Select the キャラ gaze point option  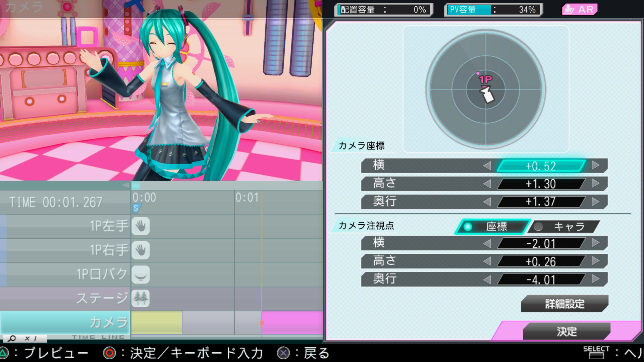click(x=563, y=227)
